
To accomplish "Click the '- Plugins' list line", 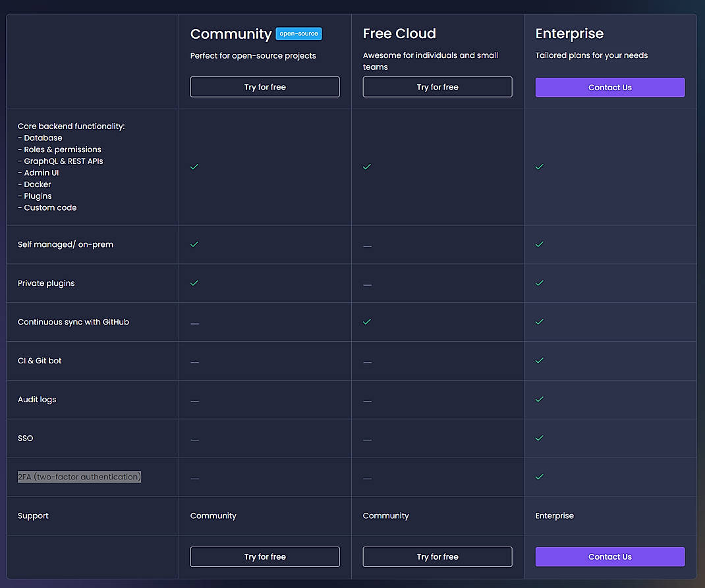I will pos(35,196).
